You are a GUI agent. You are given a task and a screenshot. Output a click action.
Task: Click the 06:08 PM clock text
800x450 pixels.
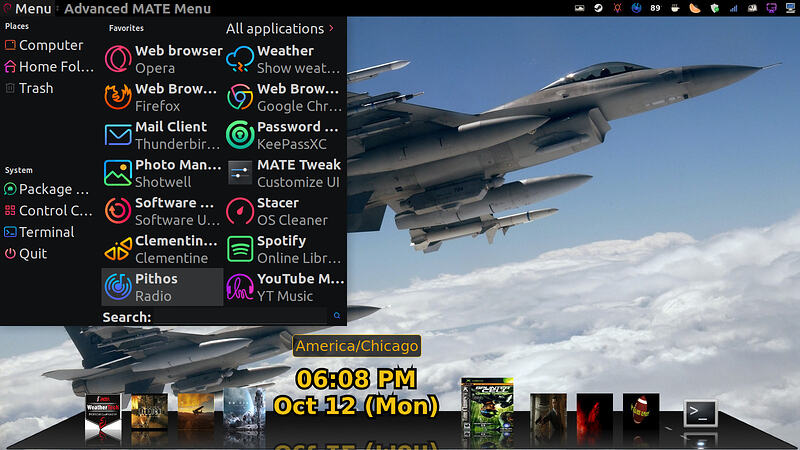(x=356, y=379)
